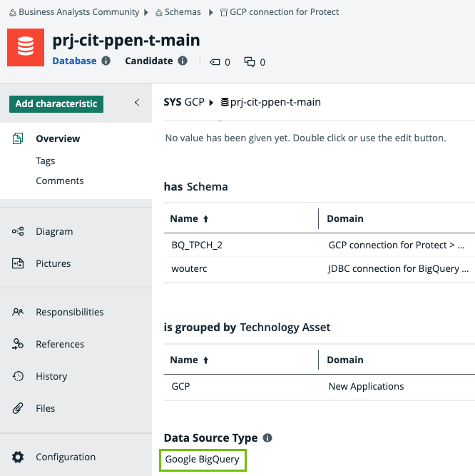Click the Overview page icon

[x=18, y=138]
